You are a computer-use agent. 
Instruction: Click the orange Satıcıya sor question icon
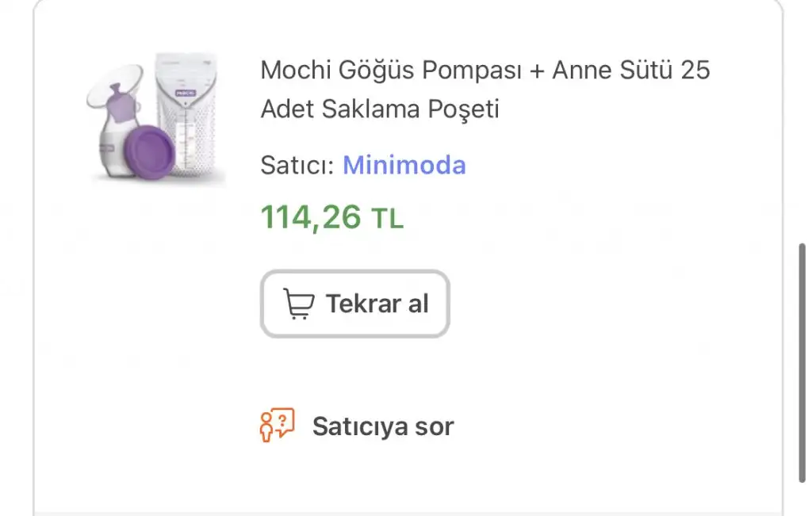(277, 425)
